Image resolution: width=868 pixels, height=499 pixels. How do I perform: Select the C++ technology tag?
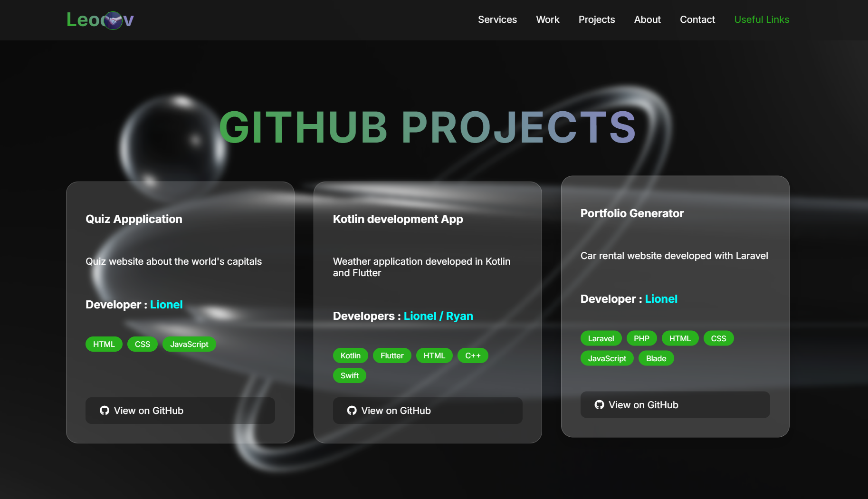tap(473, 355)
